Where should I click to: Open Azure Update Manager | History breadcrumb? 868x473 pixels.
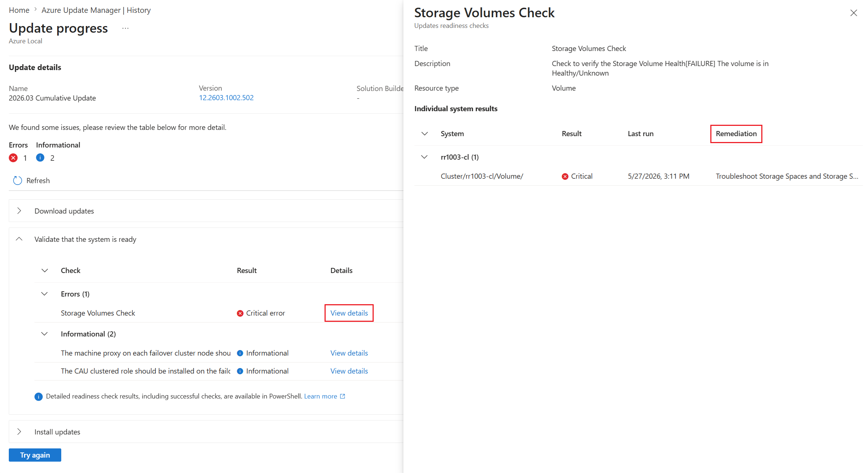point(96,10)
